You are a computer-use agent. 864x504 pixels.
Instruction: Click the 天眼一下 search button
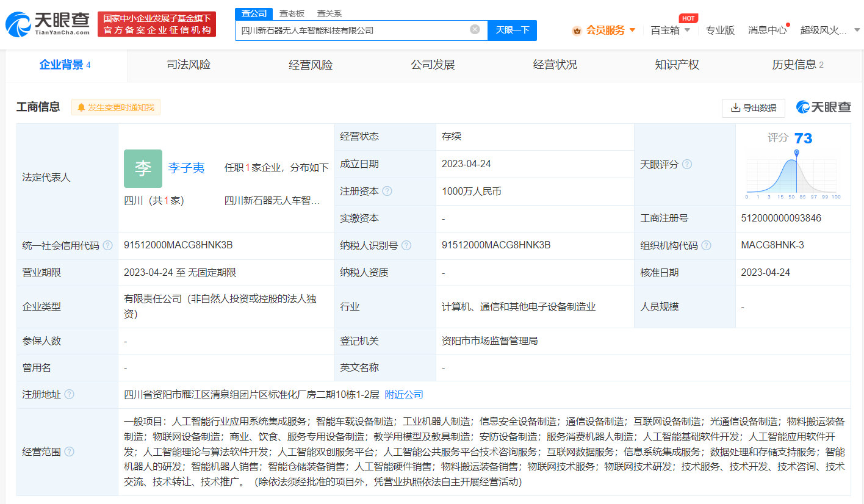click(x=512, y=30)
